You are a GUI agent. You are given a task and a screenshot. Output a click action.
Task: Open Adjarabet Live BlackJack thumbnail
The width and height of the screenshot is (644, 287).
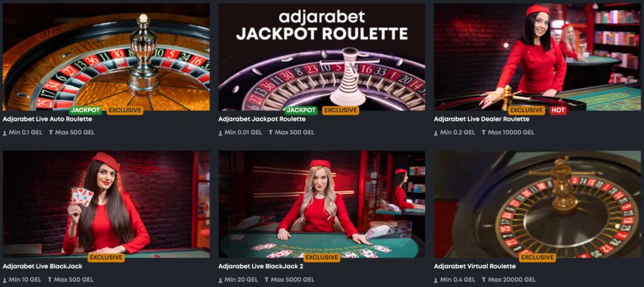106,204
